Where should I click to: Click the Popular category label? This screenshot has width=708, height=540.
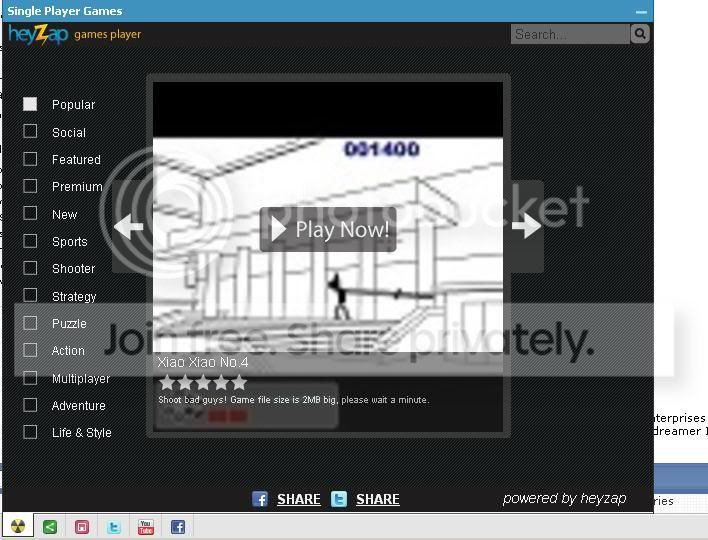click(74, 105)
